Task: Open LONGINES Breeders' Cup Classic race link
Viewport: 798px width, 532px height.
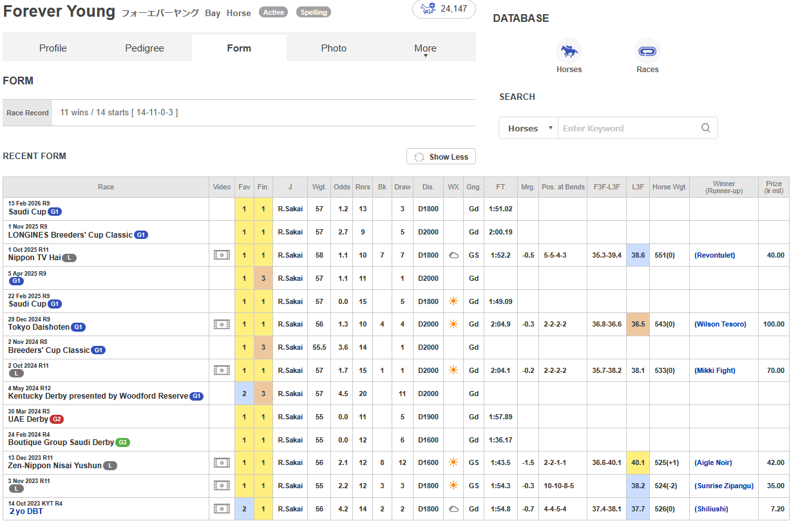Action: pos(70,235)
